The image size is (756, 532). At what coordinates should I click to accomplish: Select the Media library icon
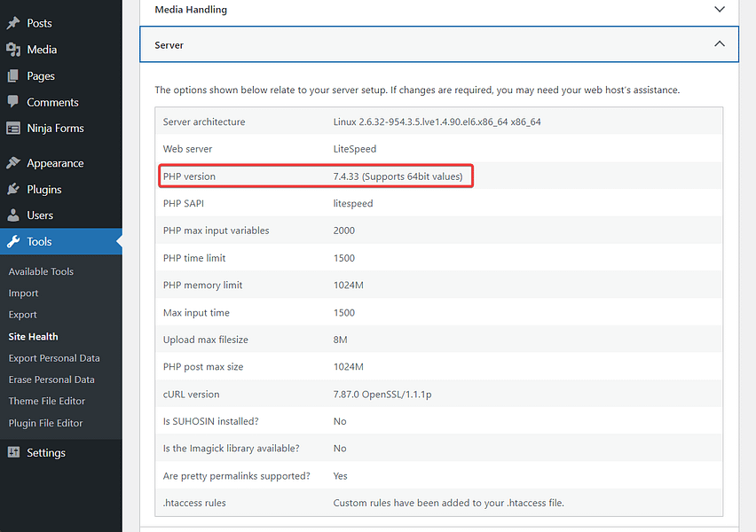(15, 50)
